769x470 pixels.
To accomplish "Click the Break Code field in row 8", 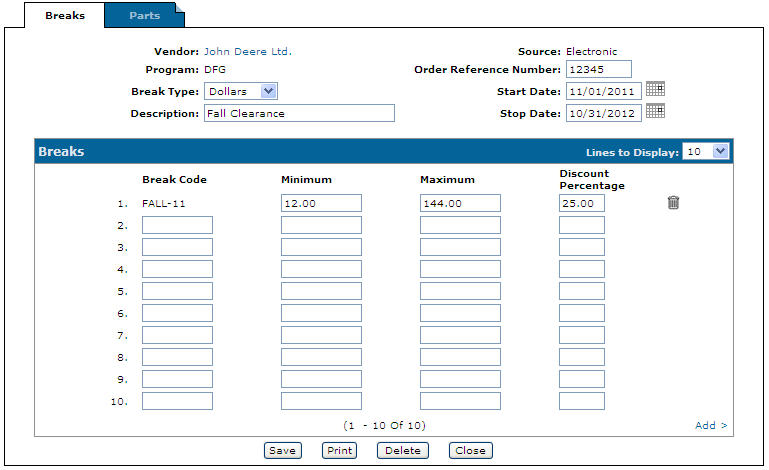I will point(178,357).
